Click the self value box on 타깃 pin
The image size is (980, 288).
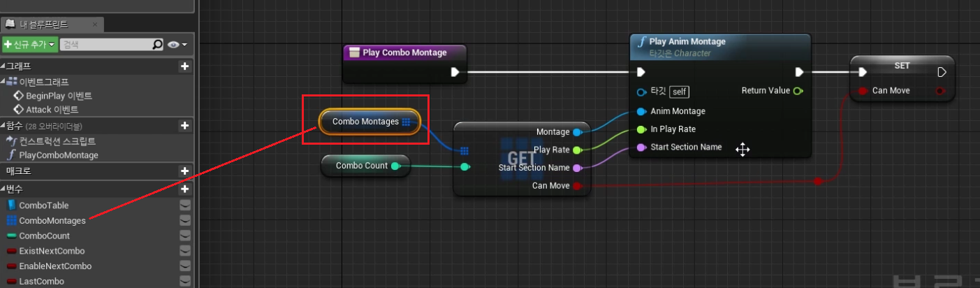tap(680, 92)
